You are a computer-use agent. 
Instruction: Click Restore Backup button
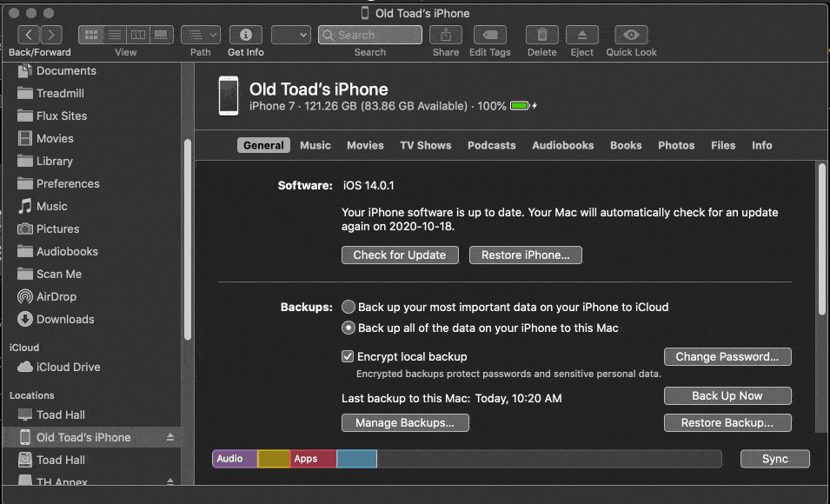727,422
